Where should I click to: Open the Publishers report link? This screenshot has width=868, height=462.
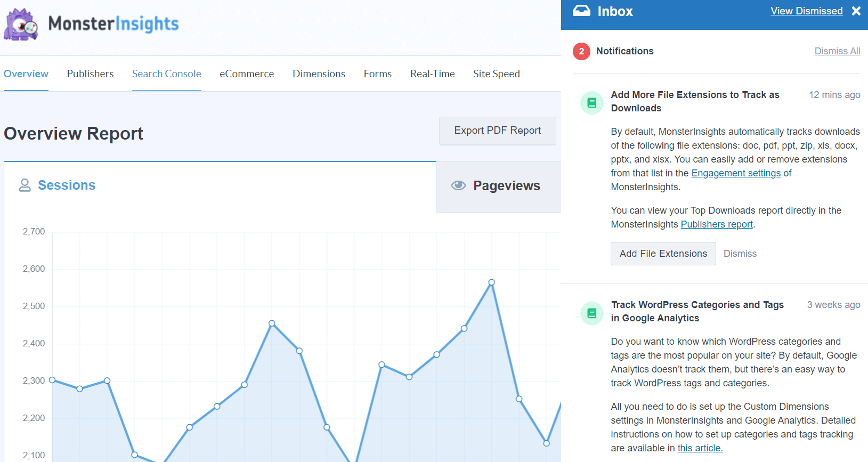click(717, 224)
